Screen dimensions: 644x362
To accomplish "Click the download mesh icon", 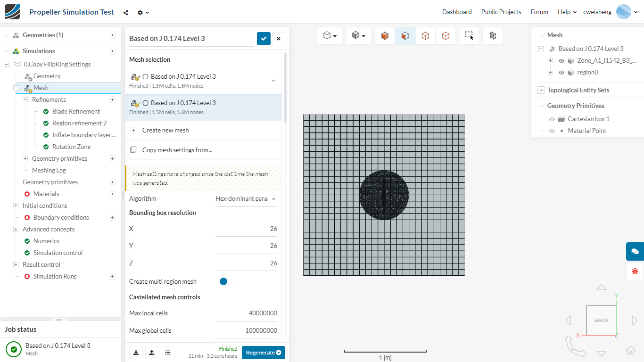I will point(136,352).
